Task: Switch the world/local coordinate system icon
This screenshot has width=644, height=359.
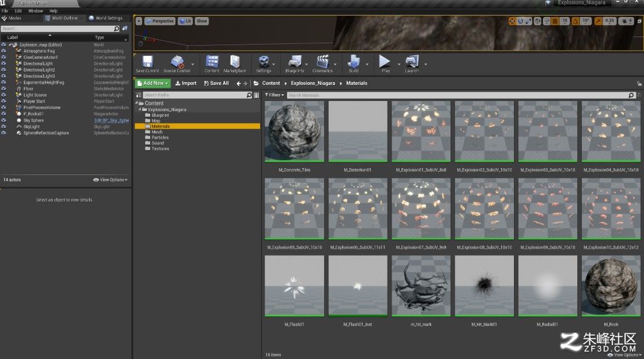Action: [x=538, y=21]
